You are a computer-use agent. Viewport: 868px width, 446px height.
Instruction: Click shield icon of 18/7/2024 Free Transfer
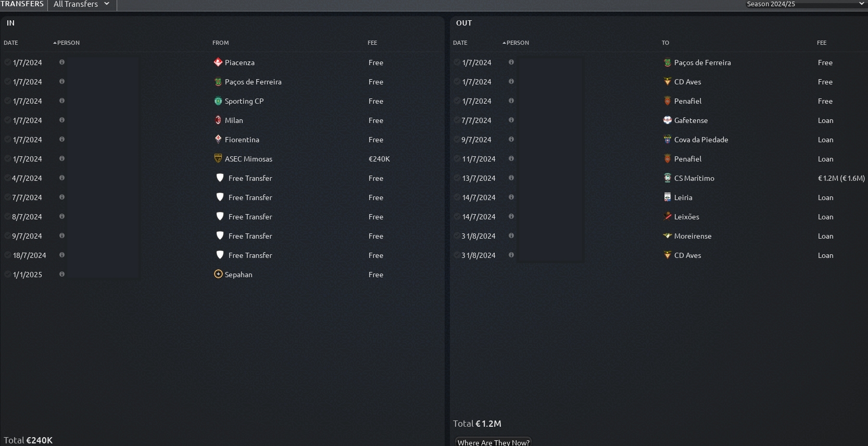pos(220,255)
